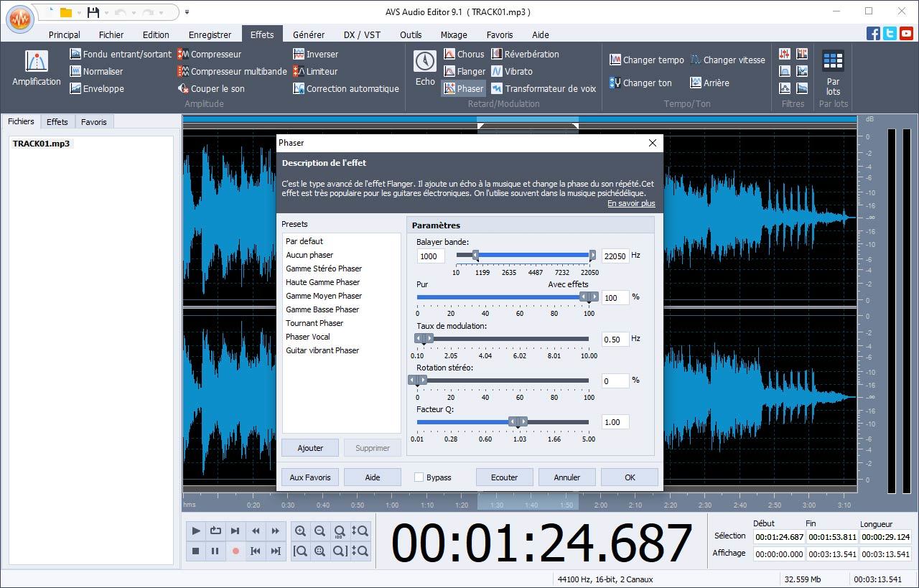Open the Mixage ribbon tab
The image size is (919, 588).
coord(453,34)
